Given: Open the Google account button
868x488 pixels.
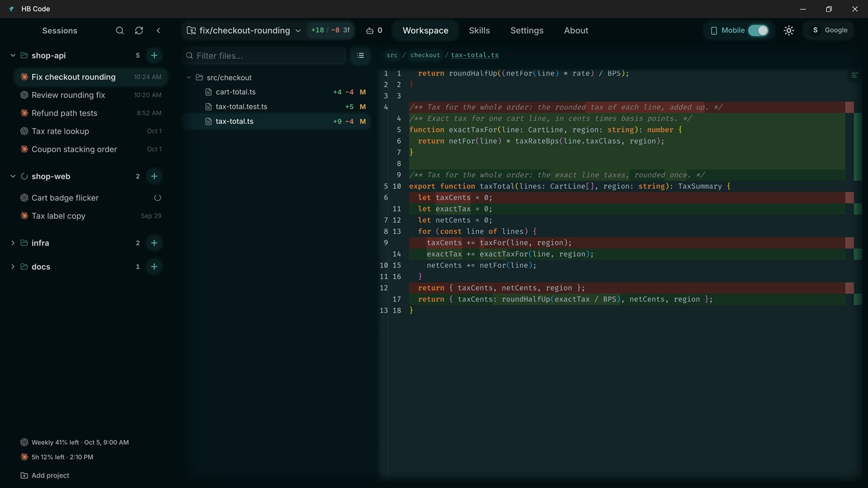Looking at the screenshot, I should point(830,30).
